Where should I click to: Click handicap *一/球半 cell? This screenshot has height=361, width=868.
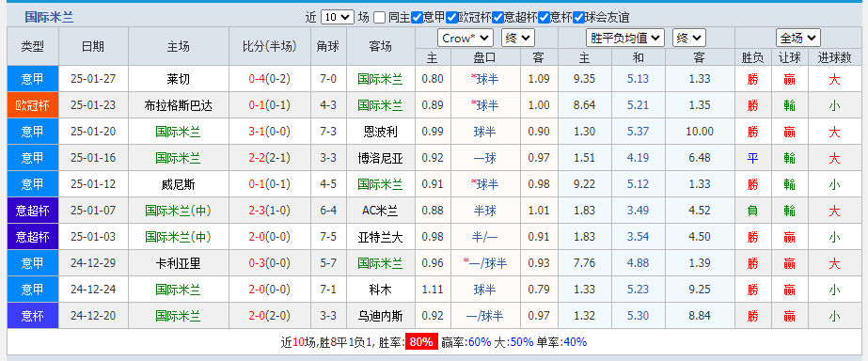(485, 263)
